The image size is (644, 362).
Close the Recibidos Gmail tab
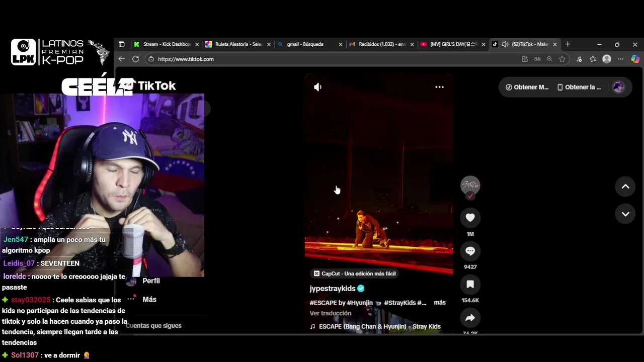pyautogui.click(x=412, y=44)
